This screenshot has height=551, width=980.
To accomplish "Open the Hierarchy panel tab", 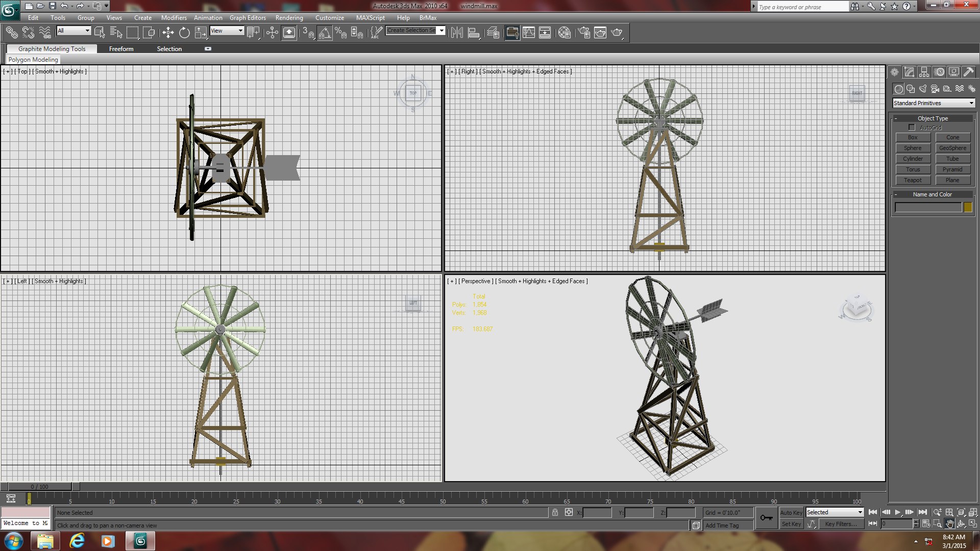I will coord(924,72).
